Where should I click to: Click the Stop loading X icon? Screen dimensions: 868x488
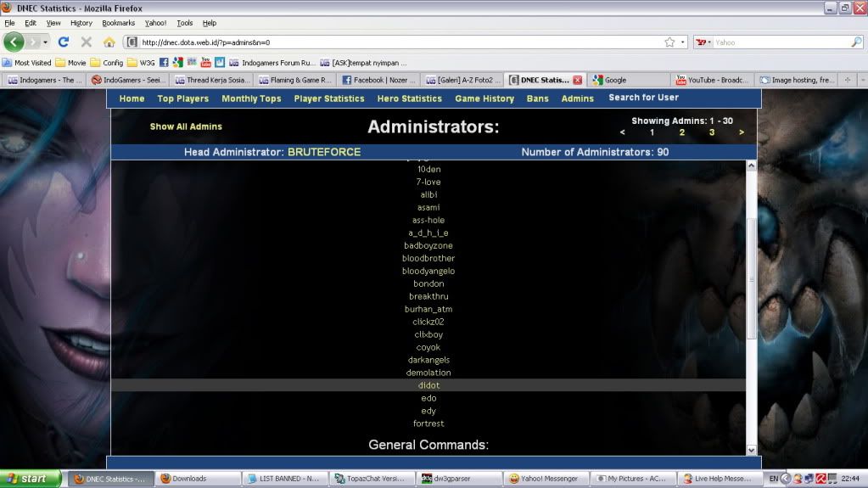pos(87,42)
